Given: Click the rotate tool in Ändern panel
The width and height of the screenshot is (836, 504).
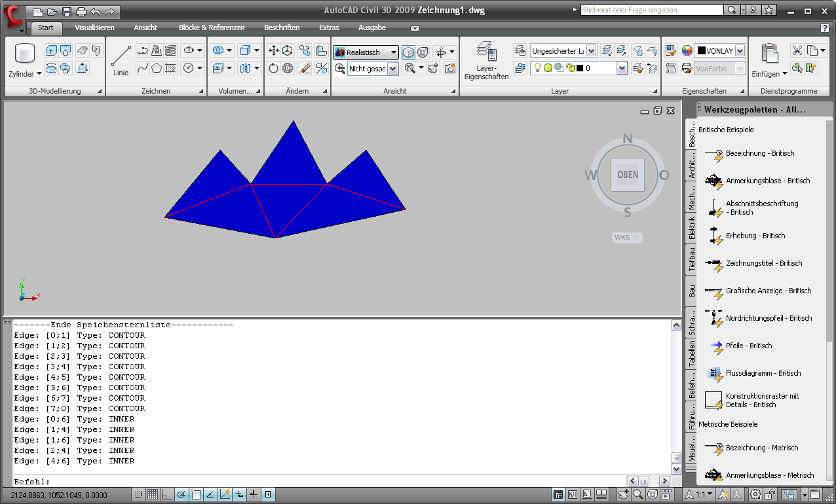Looking at the screenshot, I should [x=273, y=68].
